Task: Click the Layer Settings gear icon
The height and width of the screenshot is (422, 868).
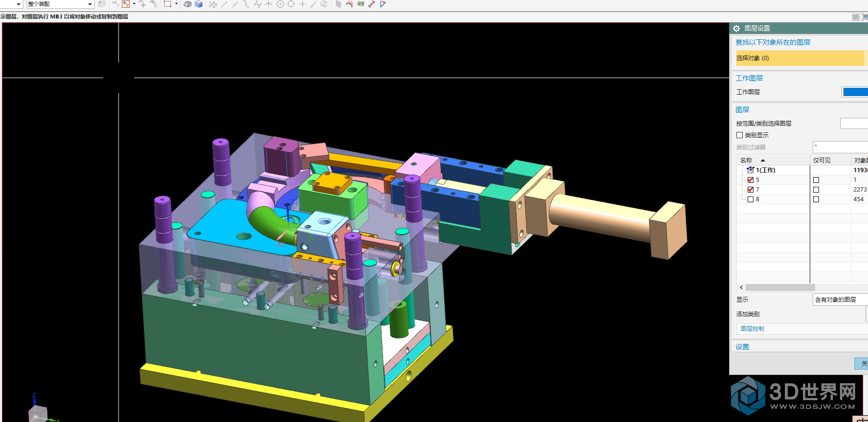Action: coord(736,29)
